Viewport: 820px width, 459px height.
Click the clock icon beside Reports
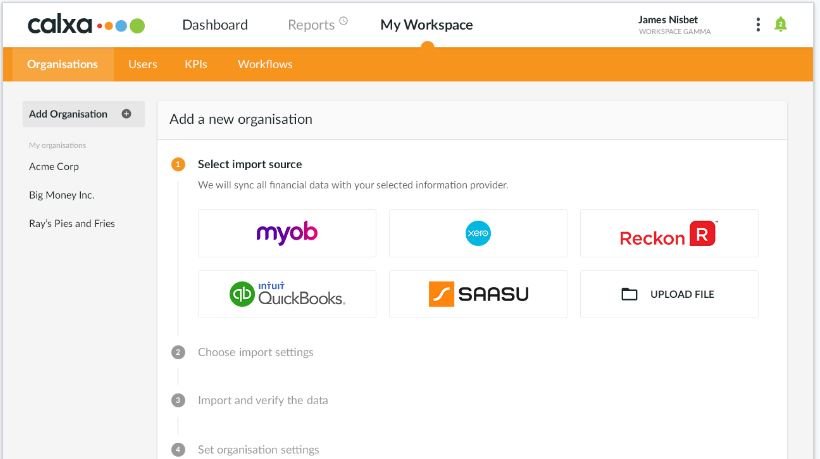pyautogui.click(x=344, y=21)
